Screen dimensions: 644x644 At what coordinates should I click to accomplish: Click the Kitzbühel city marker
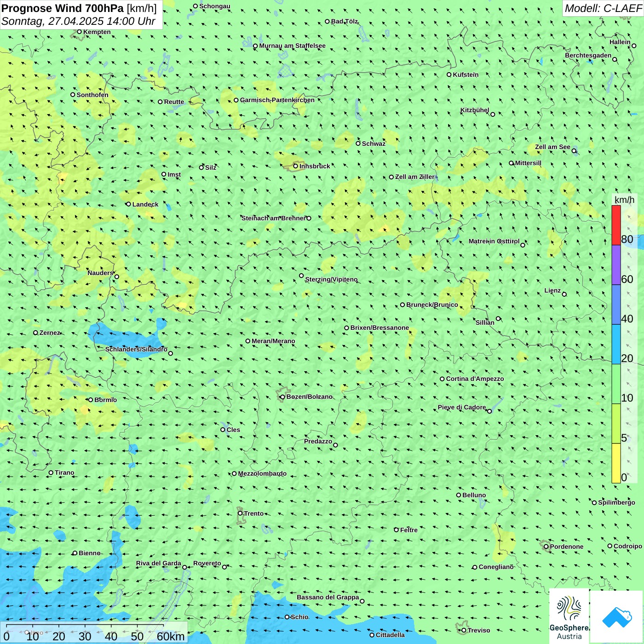493,115
